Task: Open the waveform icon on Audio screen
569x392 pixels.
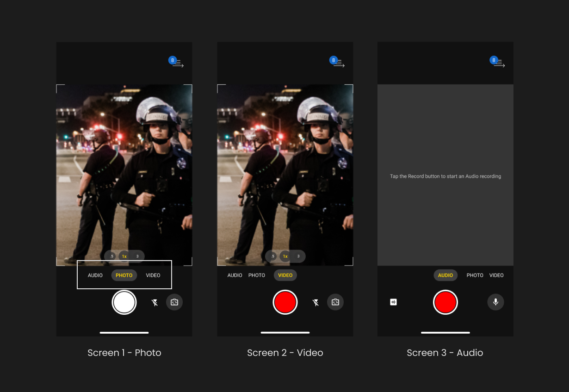Action: (x=394, y=302)
